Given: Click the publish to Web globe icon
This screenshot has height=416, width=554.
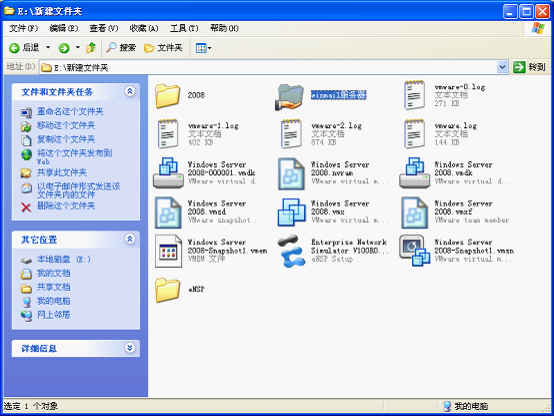Looking at the screenshot, I should [x=26, y=155].
